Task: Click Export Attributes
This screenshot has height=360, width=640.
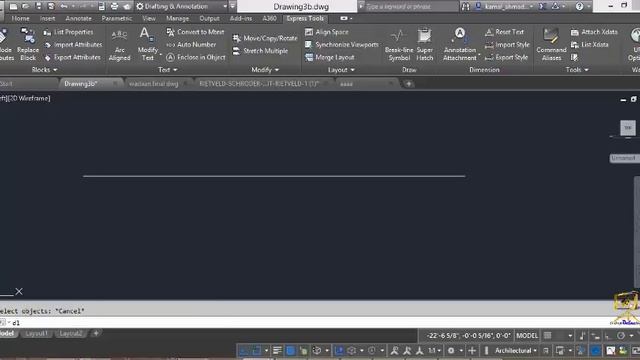Action: point(72,58)
